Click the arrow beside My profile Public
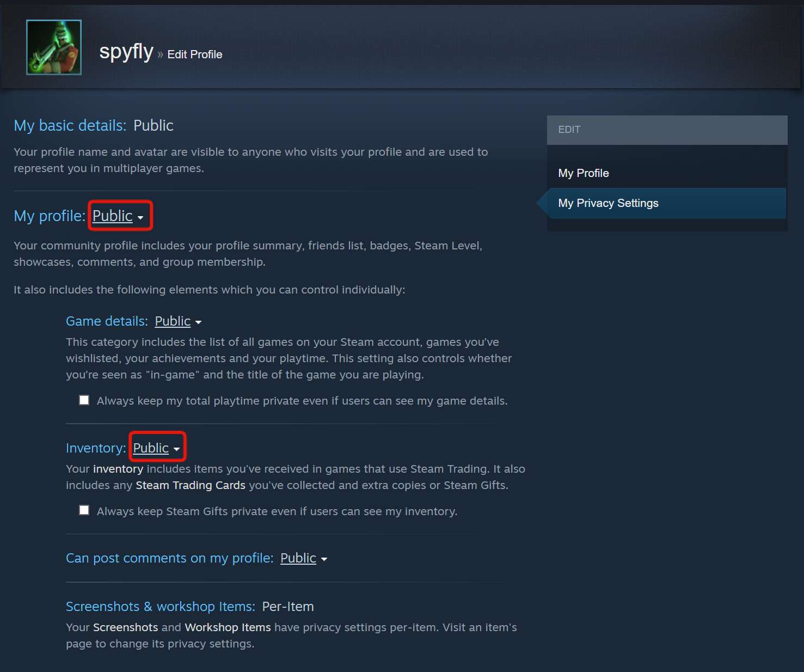Image resolution: width=804 pixels, height=672 pixels. click(x=140, y=217)
